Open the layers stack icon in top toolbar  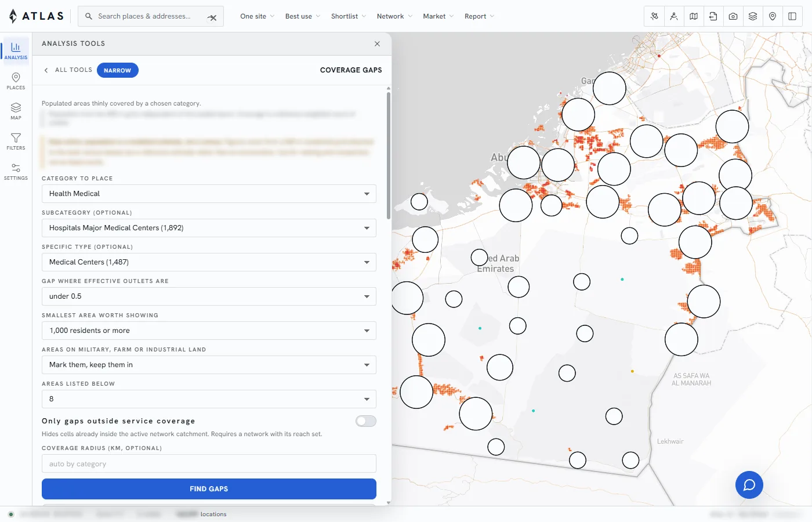click(753, 16)
